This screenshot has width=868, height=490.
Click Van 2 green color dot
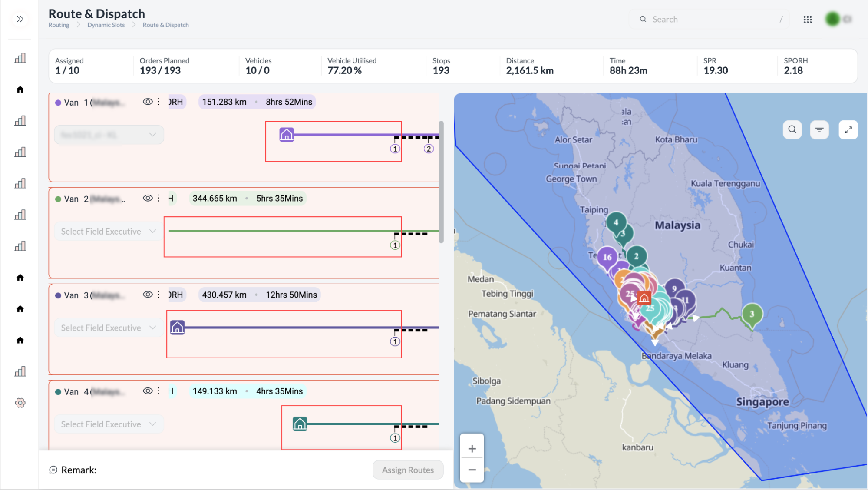pos(58,199)
